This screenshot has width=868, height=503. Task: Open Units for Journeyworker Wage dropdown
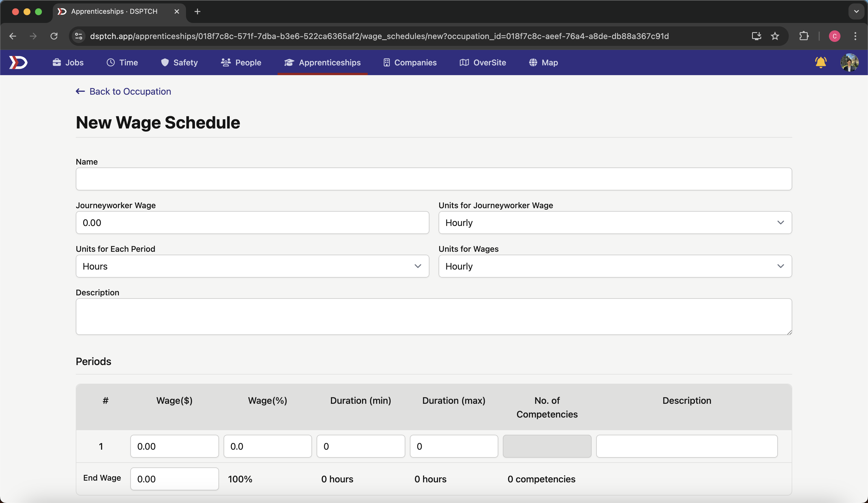[x=615, y=223]
